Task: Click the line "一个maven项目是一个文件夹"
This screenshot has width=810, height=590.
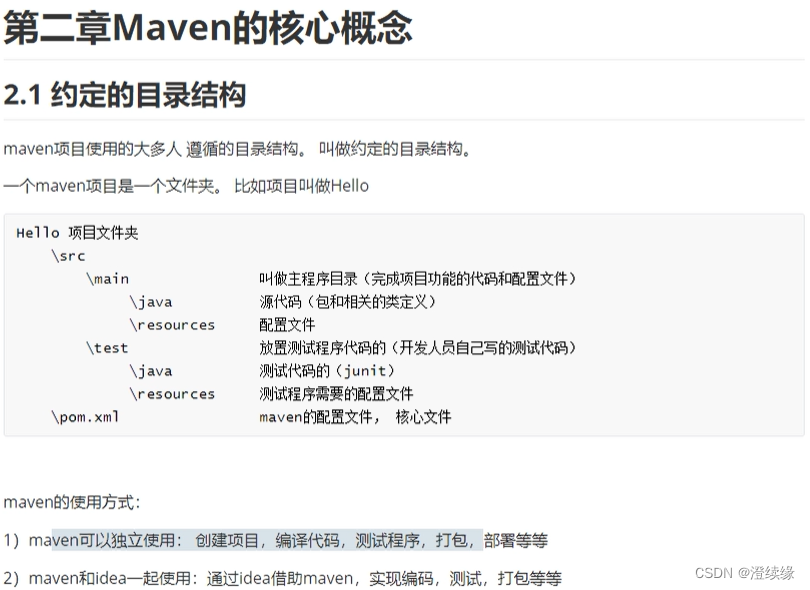Action: click(x=186, y=186)
